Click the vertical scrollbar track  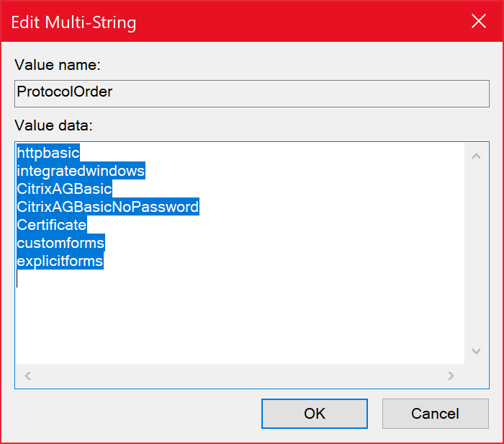pyautogui.click(x=476, y=254)
